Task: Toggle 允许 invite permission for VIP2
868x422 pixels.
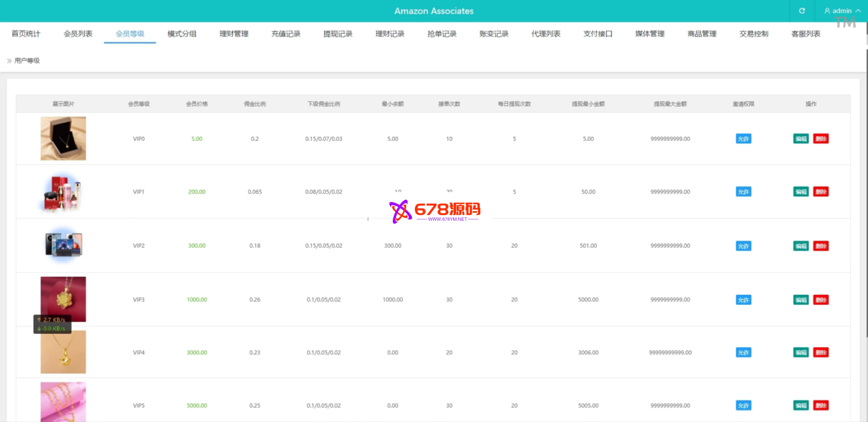Action: [x=743, y=246]
